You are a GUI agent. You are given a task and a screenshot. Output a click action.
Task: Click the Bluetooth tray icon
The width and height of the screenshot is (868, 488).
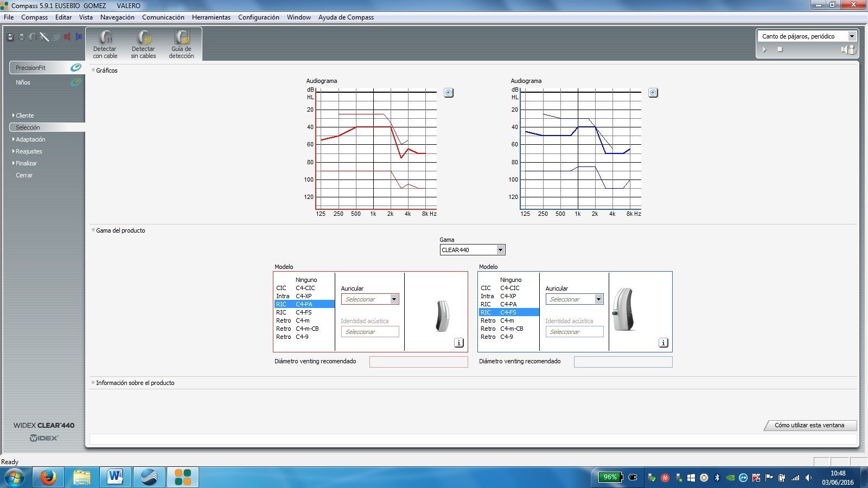pos(717,478)
